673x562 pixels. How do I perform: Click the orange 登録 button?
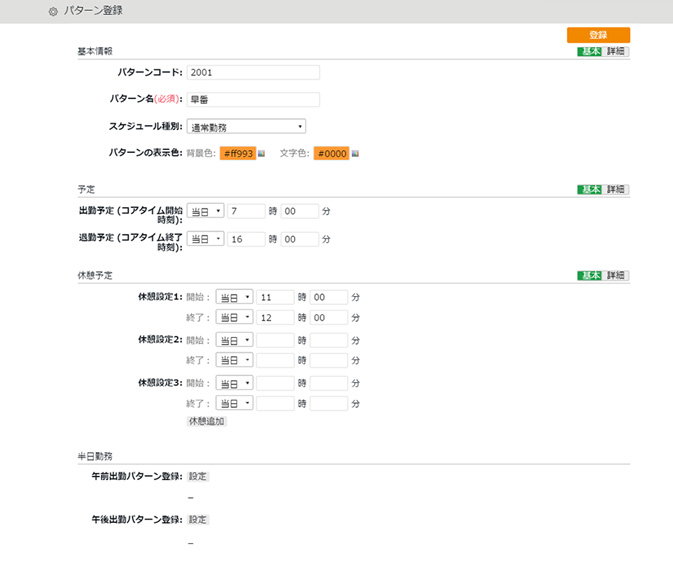(598, 35)
